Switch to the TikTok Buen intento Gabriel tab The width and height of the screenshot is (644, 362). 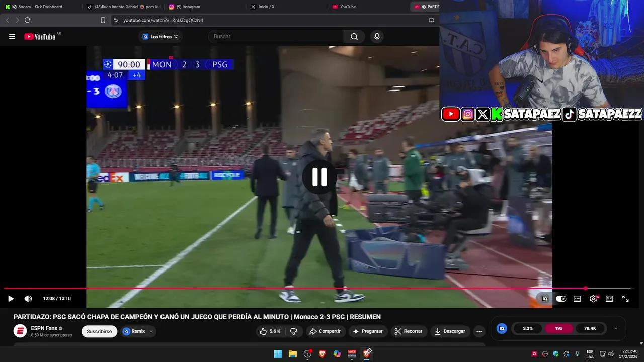[123, 7]
